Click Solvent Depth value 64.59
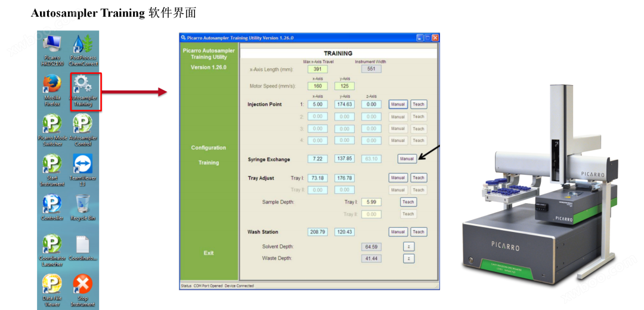The image size is (644, 310). [371, 247]
